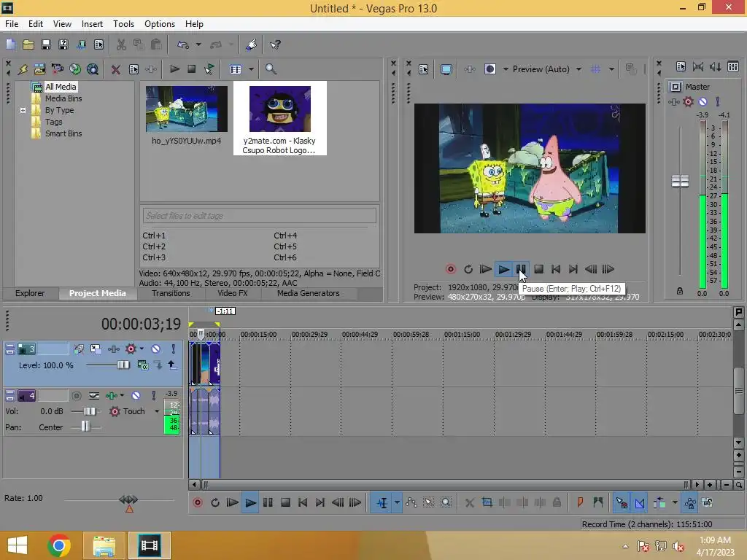
Task: Solo video track 3
Action: point(173,349)
